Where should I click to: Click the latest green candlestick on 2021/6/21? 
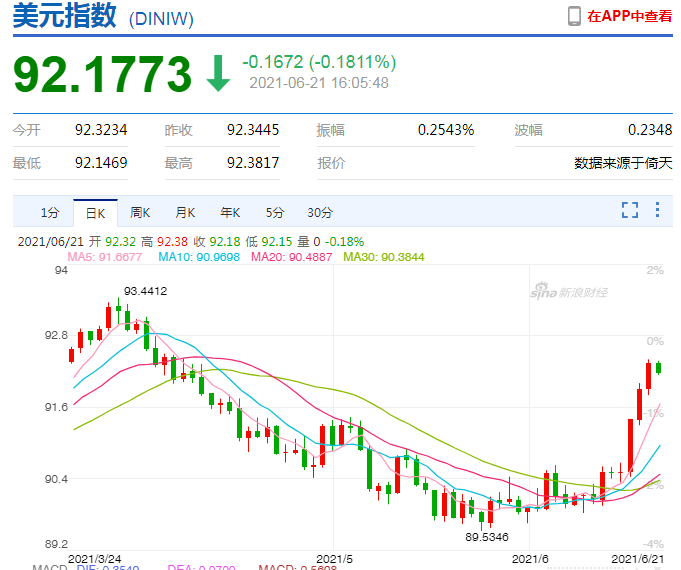[659, 368]
